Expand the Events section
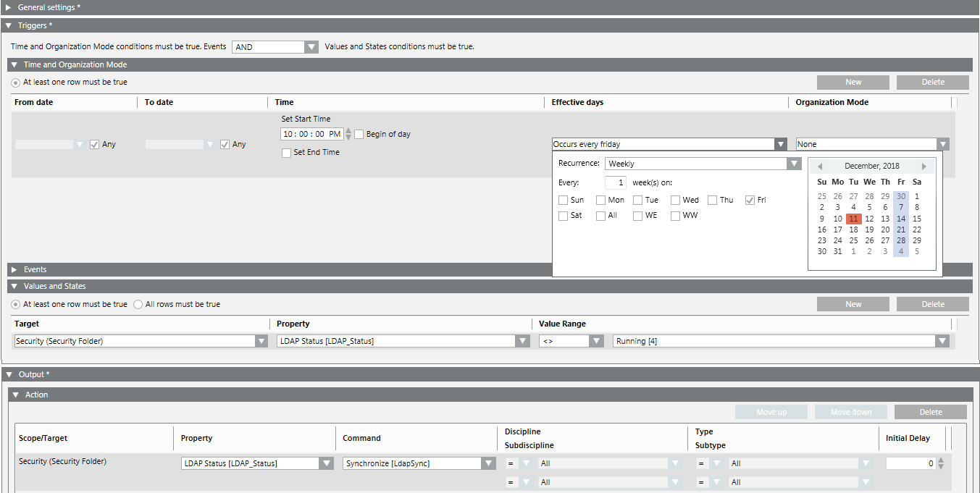This screenshot has width=980, height=493. (14, 269)
